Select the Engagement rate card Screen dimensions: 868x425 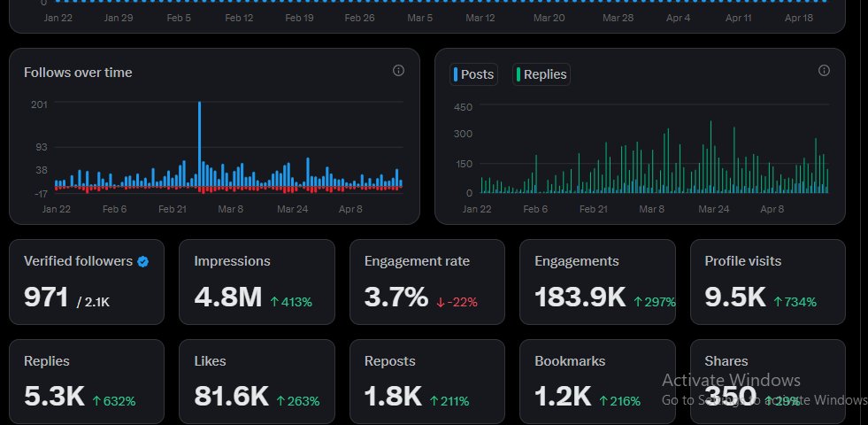427,282
